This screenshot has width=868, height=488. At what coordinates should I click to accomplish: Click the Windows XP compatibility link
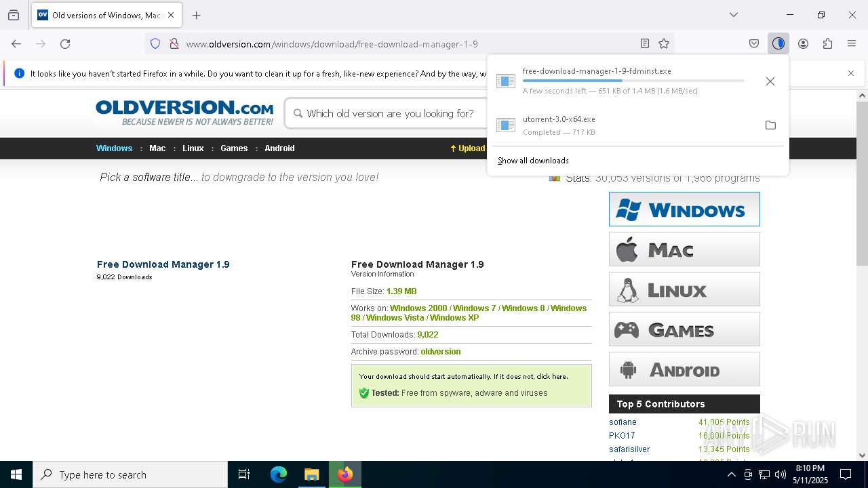(454, 318)
